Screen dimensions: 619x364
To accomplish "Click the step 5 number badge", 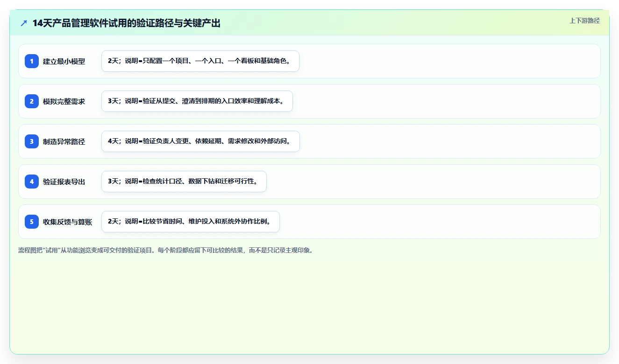I will [32, 222].
